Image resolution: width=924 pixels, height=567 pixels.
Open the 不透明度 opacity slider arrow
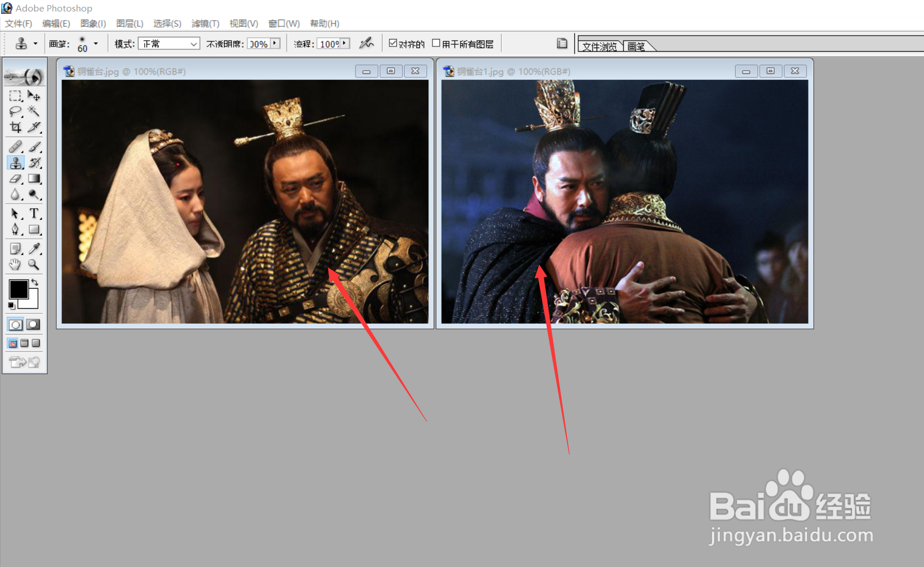click(x=275, y=44)
